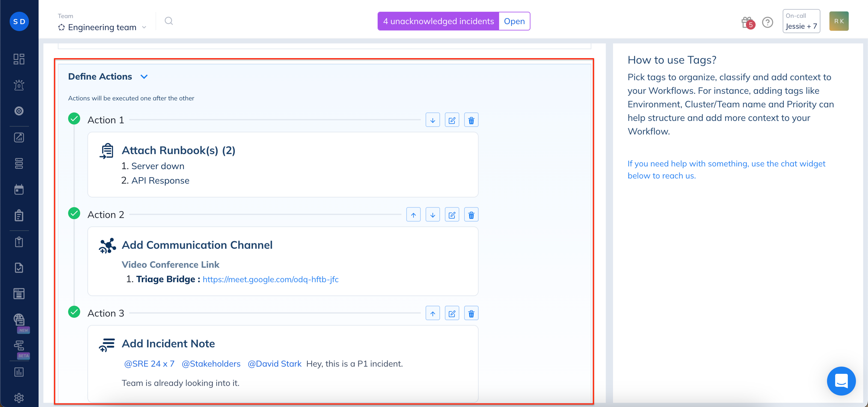868x407 pixels.
Task: Click the Open button for unacknowledged incidents
Action: 514,21
